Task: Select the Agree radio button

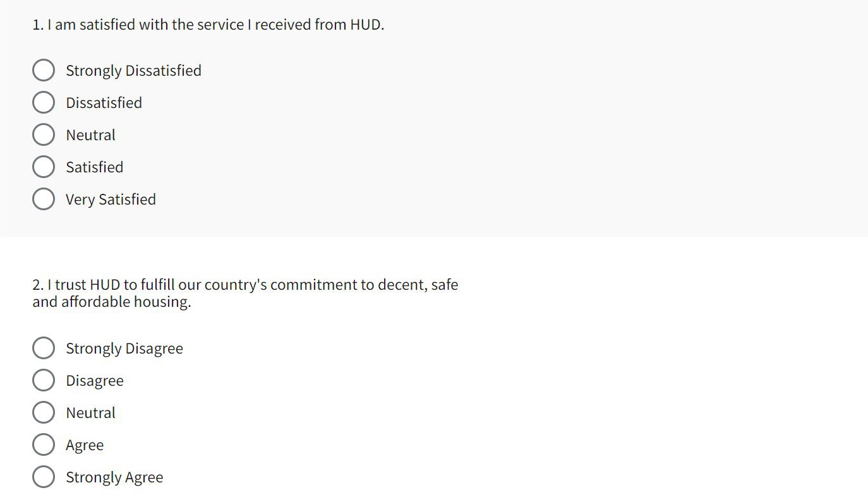Action: 43,445
